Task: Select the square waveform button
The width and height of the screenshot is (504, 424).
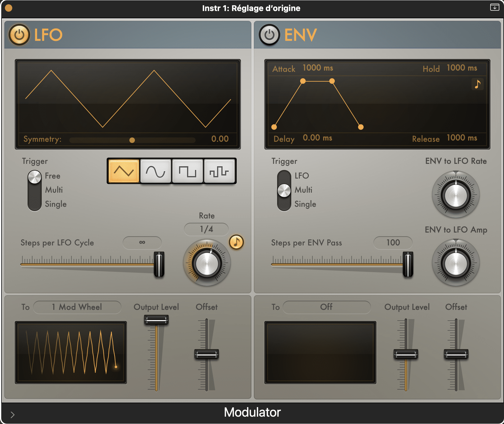Action: point(188,171)
